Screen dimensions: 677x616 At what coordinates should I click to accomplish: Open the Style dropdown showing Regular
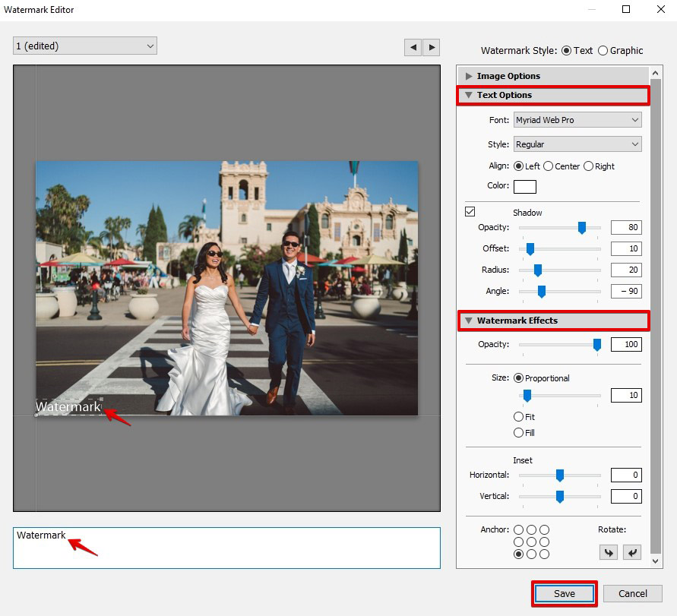point(577,144)
